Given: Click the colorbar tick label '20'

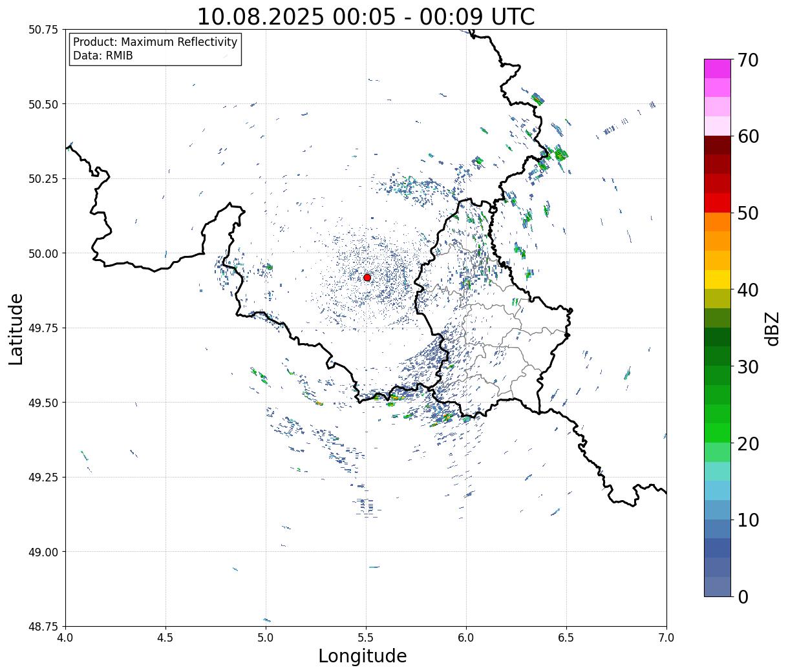Looking at the screenshot, I should 748,443.
